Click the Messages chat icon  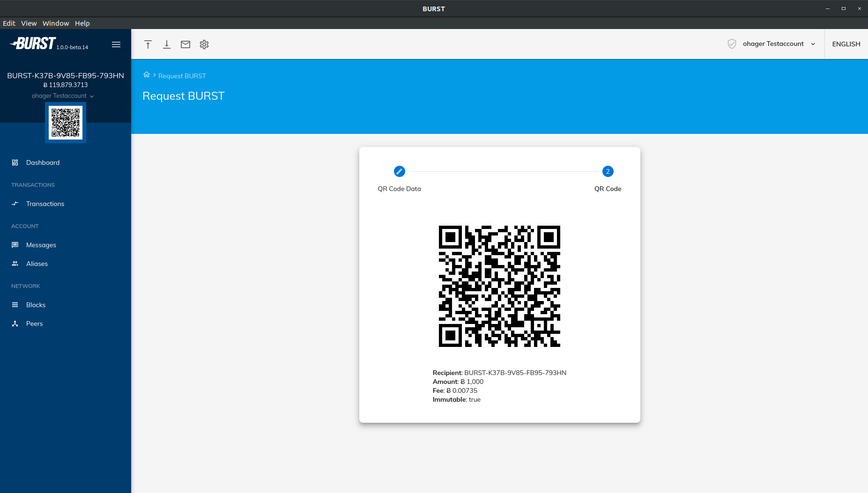tap(15, 245)
